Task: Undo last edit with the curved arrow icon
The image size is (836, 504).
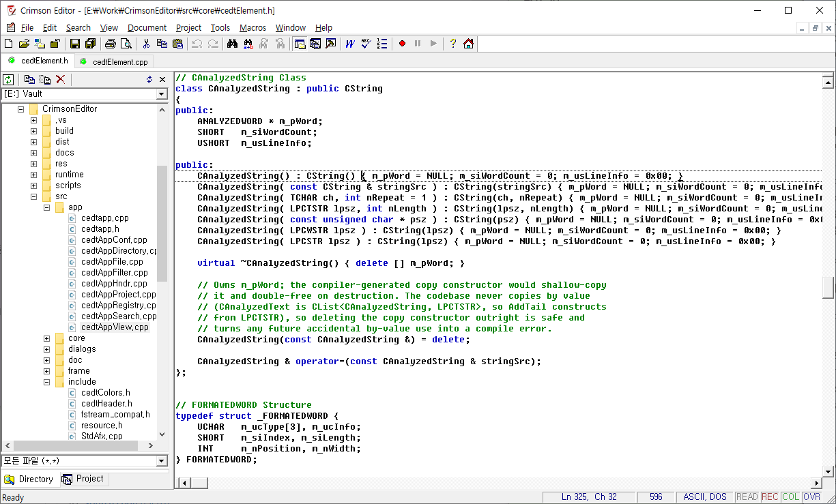Action: pos(197,44)
